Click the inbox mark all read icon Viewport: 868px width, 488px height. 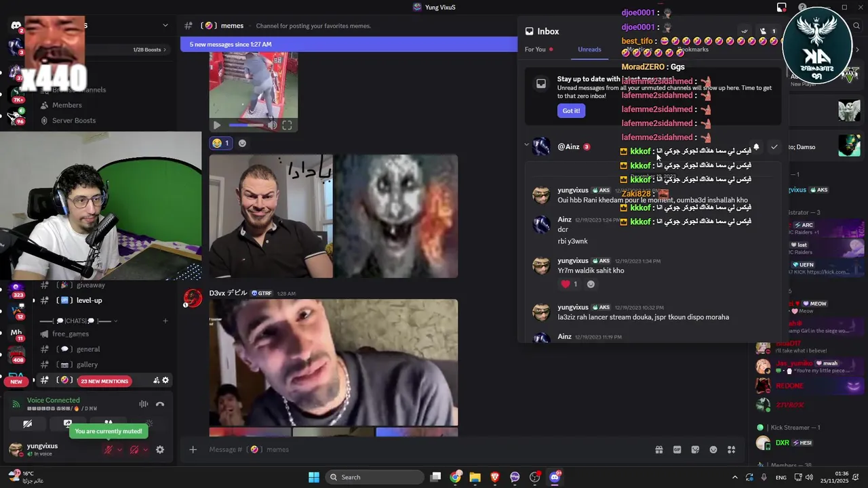(744, 31)
